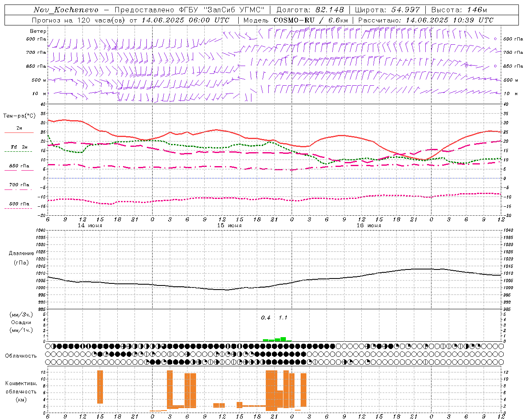Image resolution: width=525 pixels, height=420 pixels.
Task: Click the 15 июня date label
Action: (x=229, y=226)
